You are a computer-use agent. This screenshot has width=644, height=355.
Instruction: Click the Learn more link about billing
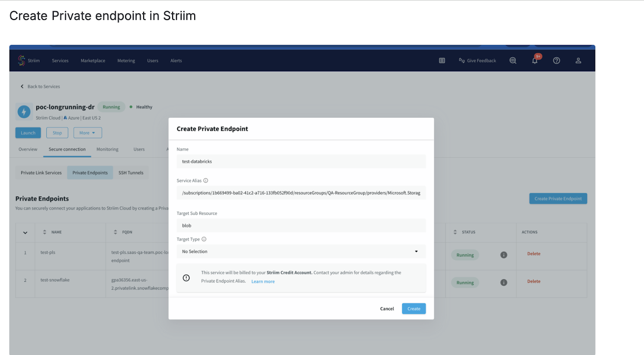263,281
